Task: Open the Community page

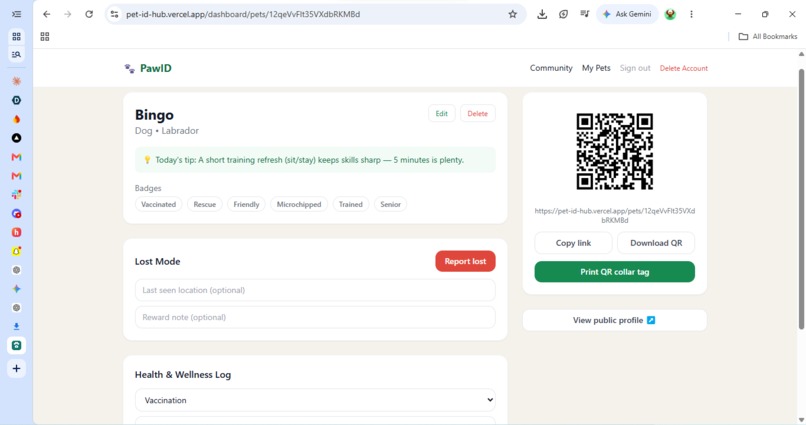Action: tap(551, 68)
